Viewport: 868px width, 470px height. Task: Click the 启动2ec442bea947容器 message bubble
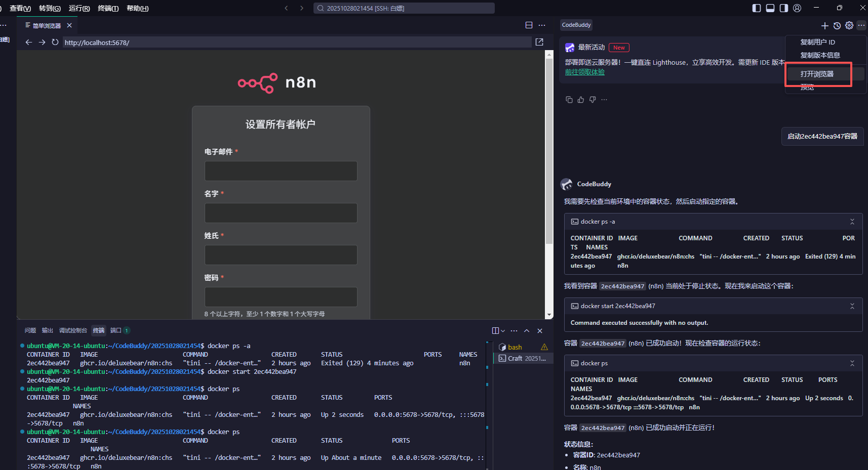(822, 136)
